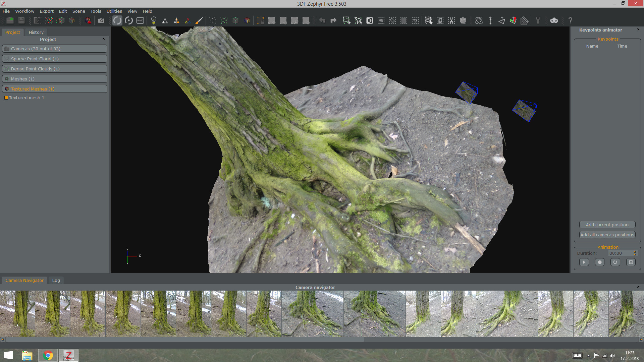This screenshot has height=362, width=644.
Task: Click the Add current position button
Action: click(x=607, y=225)
